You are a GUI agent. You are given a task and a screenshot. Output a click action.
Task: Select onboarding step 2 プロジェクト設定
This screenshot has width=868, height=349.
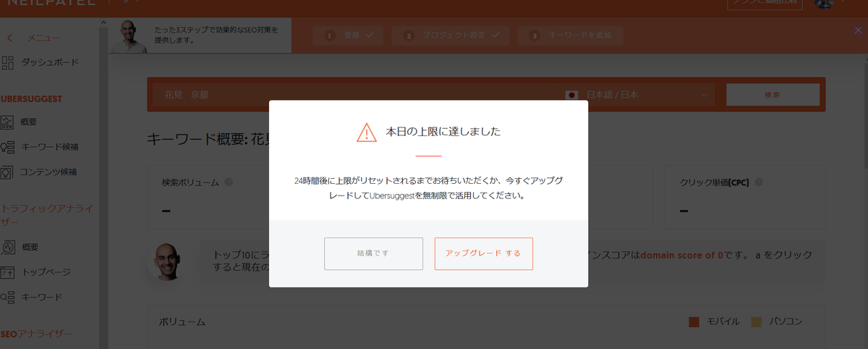click(x=451, y=35)
